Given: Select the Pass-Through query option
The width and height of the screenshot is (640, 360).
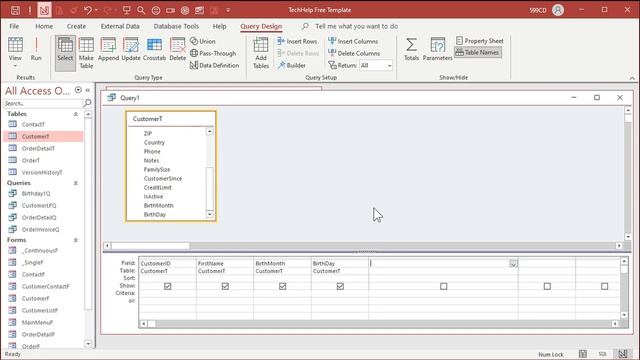Looking at the screenshot, I should (213, 53).
